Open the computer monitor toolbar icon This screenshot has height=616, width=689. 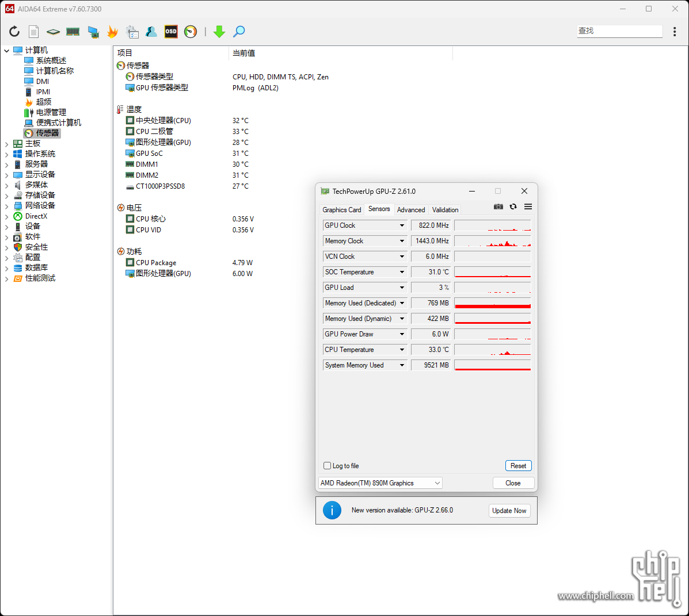coord(93,32)
